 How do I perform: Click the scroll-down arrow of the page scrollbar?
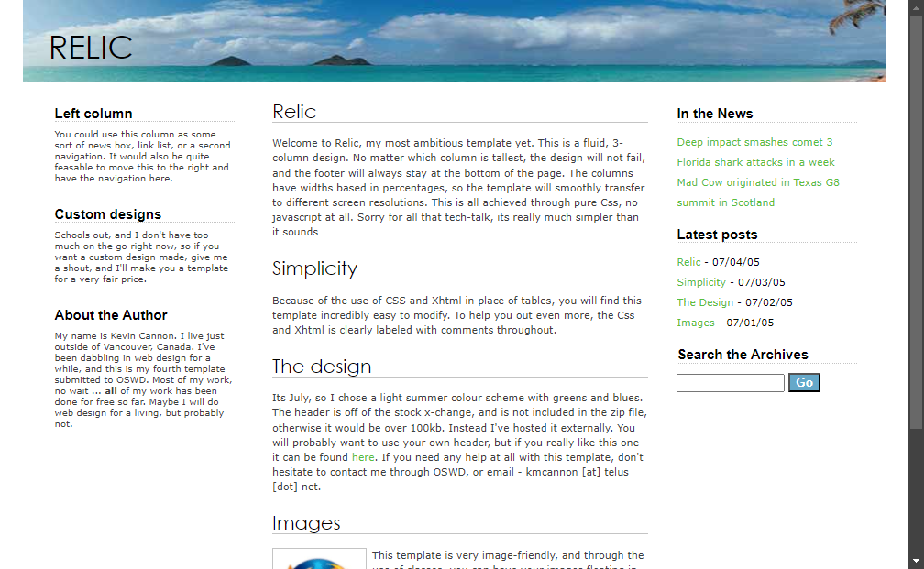916,561
